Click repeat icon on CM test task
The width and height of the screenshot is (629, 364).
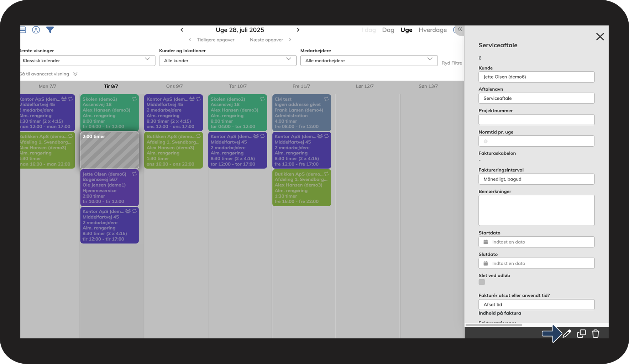click(x=326, y=99)
